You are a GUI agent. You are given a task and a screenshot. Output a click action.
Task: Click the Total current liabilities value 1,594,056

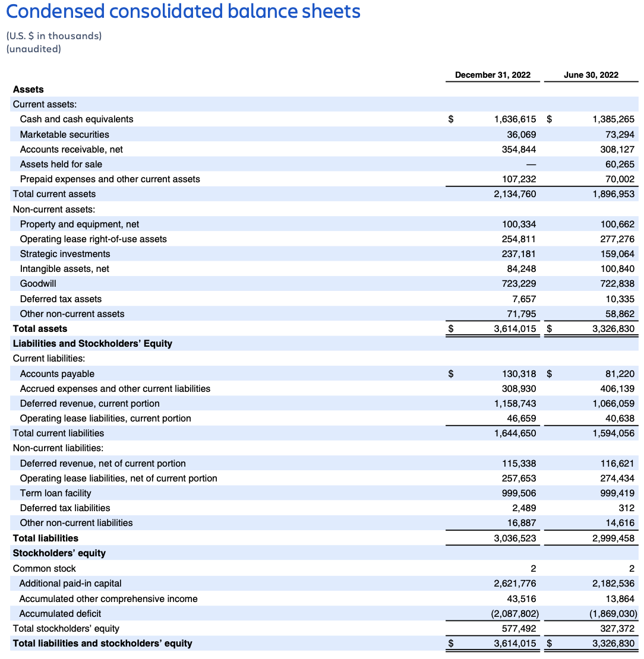pyautogui.click(x=613, y=433)
